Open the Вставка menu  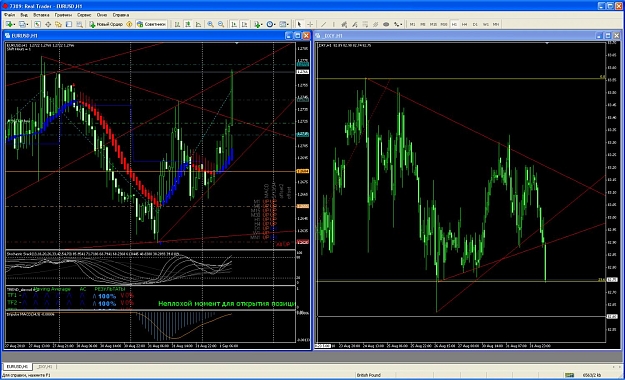click(41, 15)
